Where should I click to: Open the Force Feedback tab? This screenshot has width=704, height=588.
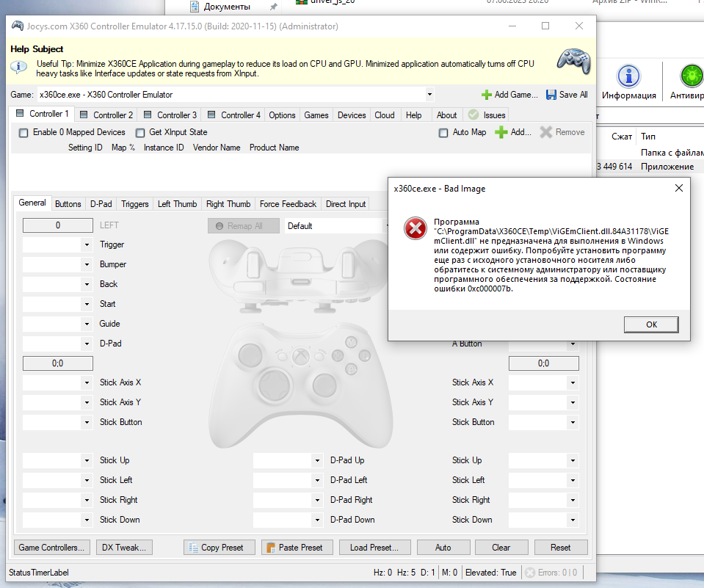[288, 203]
